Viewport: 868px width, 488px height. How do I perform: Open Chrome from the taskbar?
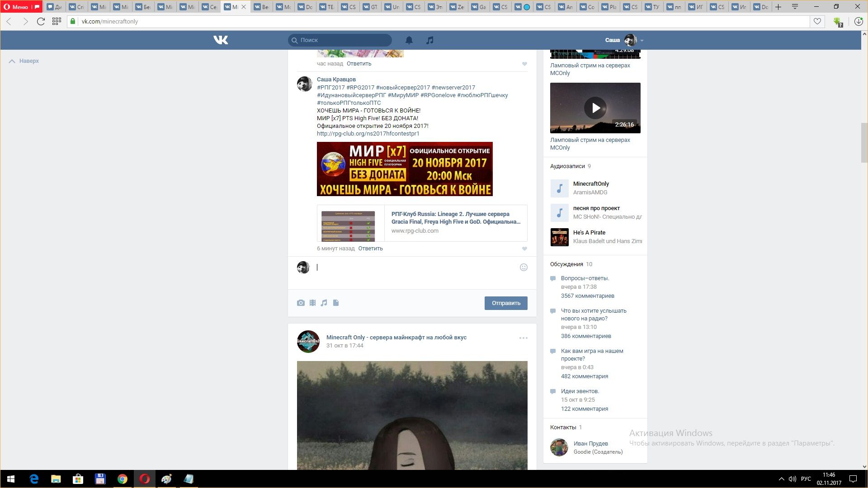pos(123,479)
